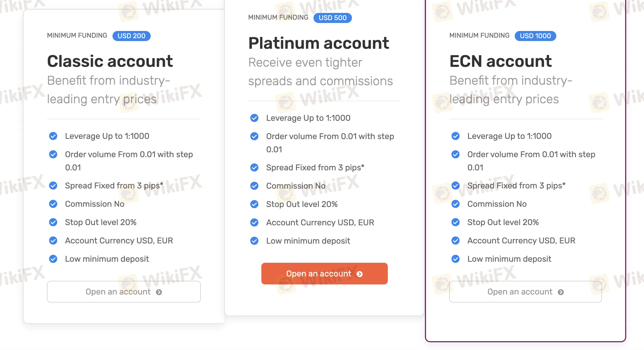
Task: Click the checkmark beside Platinum Stop Out level
Action: [254, 204]
